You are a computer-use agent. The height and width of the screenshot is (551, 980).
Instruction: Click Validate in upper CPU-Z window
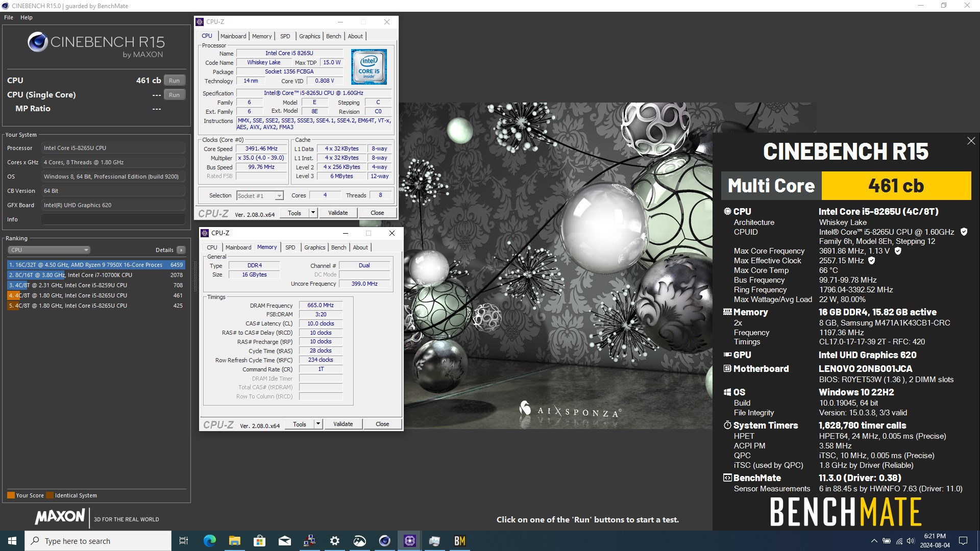[x=338, y=213]
